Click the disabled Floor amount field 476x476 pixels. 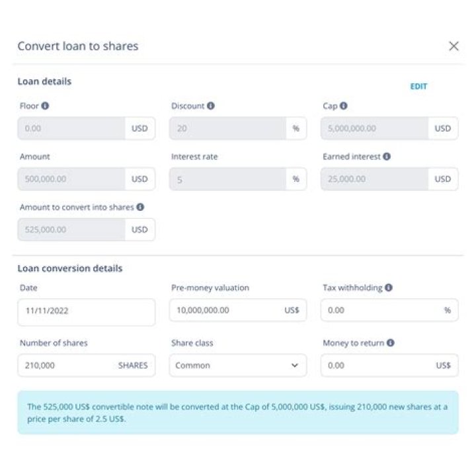point(71,128)
